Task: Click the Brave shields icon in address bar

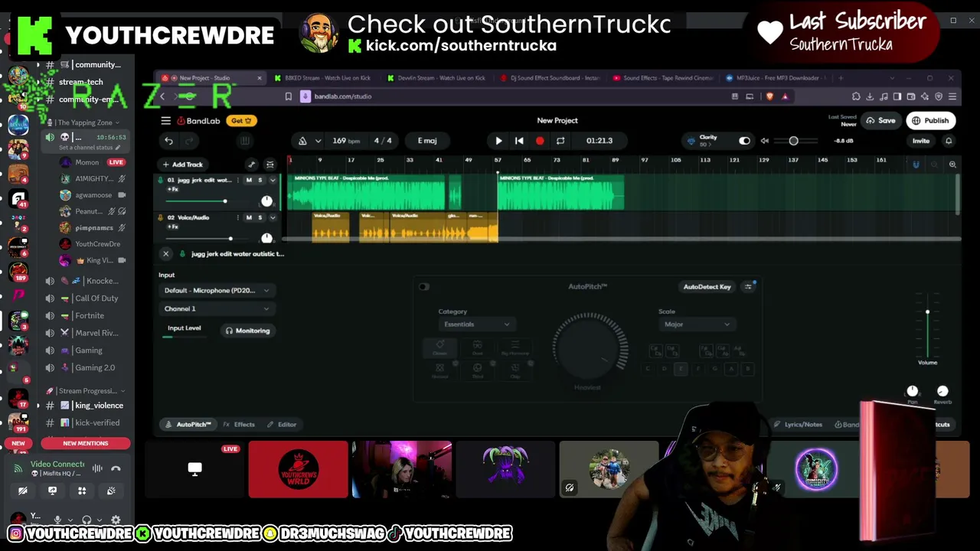Action: [x=769, y=96]
